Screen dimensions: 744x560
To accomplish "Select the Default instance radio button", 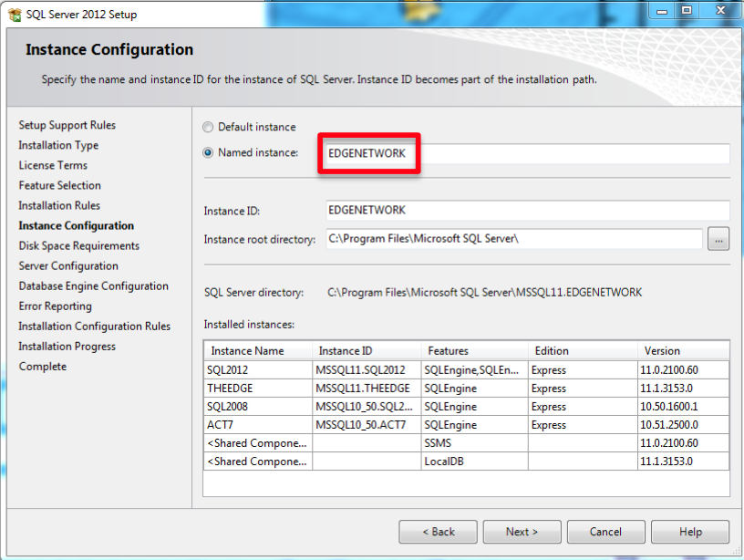I will [x=208, y=127].
